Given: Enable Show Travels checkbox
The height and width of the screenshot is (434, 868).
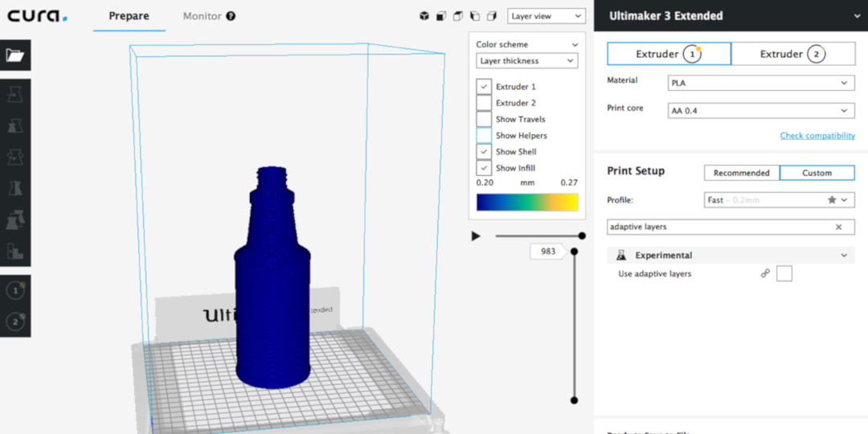Looking at the screenshot, I should tap(484, 119).
